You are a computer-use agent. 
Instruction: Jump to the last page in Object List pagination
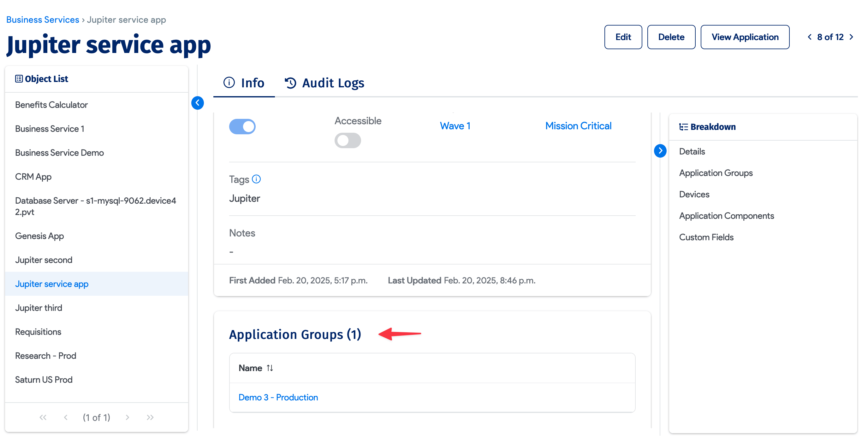pyautogui.click(x=150, y=417)
